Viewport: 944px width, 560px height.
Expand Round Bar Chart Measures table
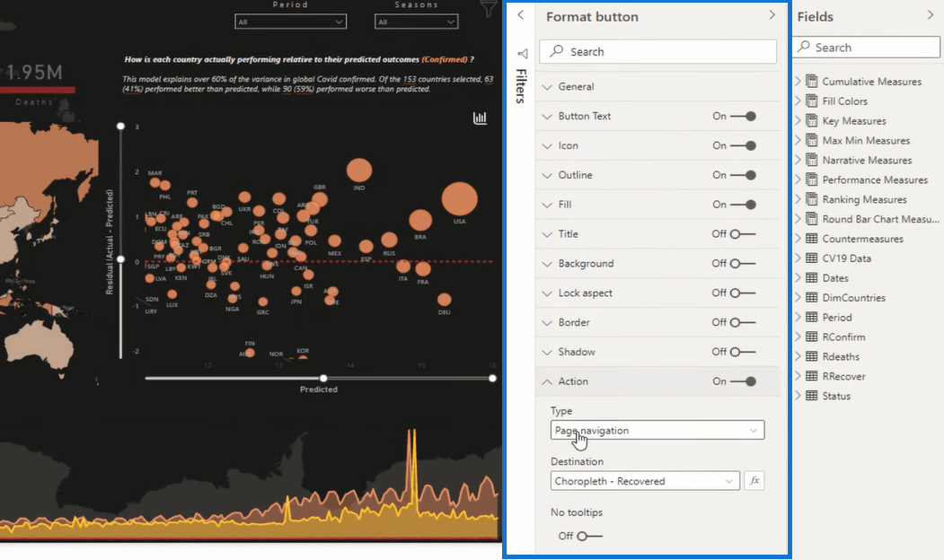coord(798,219)
